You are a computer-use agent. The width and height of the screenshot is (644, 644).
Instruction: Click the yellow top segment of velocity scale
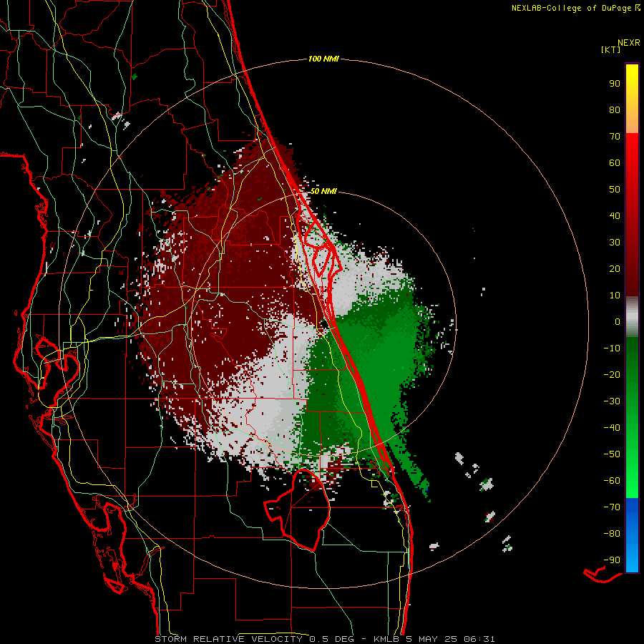632,99
